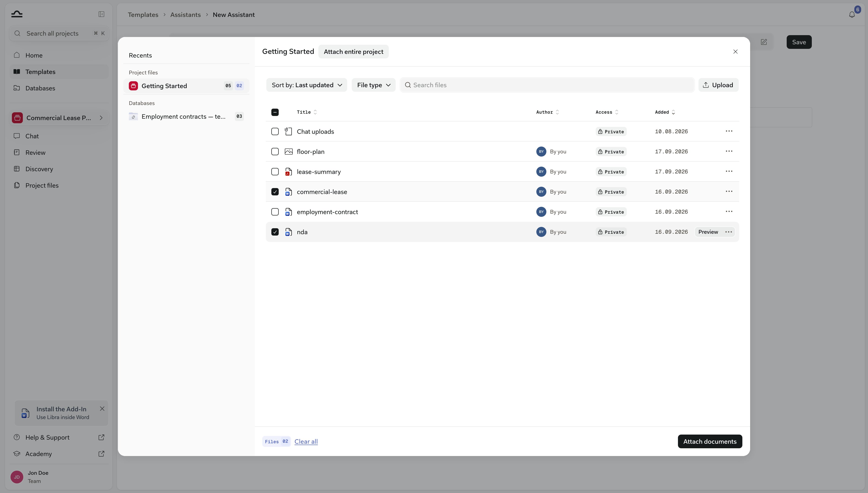The width and height of the screenshot is (868, 493).
Task: Open Review in sidebar
Action: click(x=59, y=152)
